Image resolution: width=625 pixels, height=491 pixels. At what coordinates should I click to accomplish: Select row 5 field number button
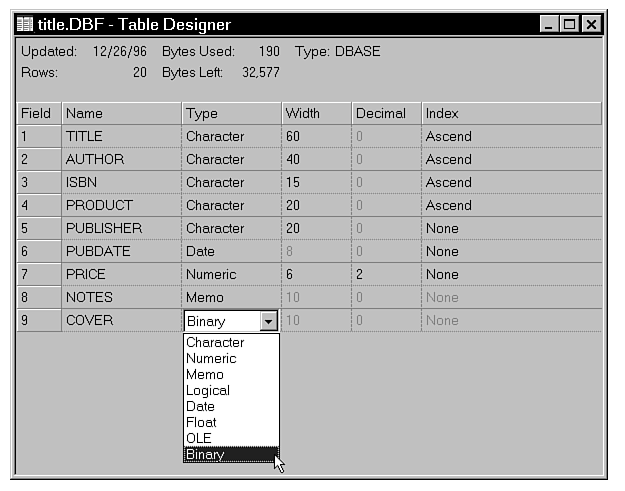point(39,229)
